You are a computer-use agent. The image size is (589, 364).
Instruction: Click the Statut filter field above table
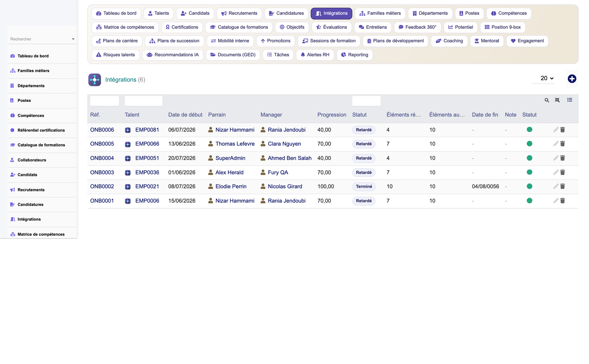pos(366,101)
